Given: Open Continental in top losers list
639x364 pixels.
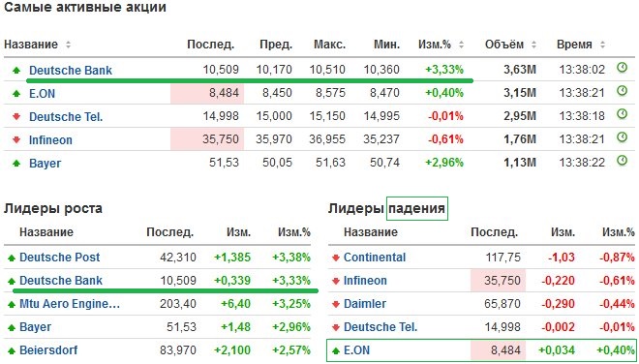Looking at the screenshot, I should point(375,258).
